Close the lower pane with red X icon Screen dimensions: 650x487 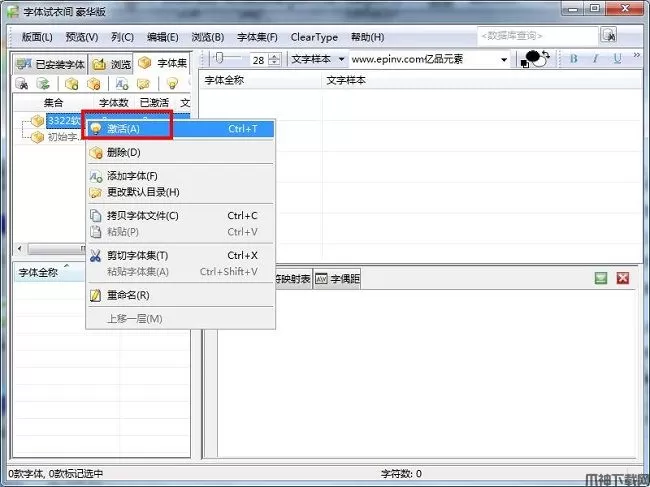click(x=623, y=278)
